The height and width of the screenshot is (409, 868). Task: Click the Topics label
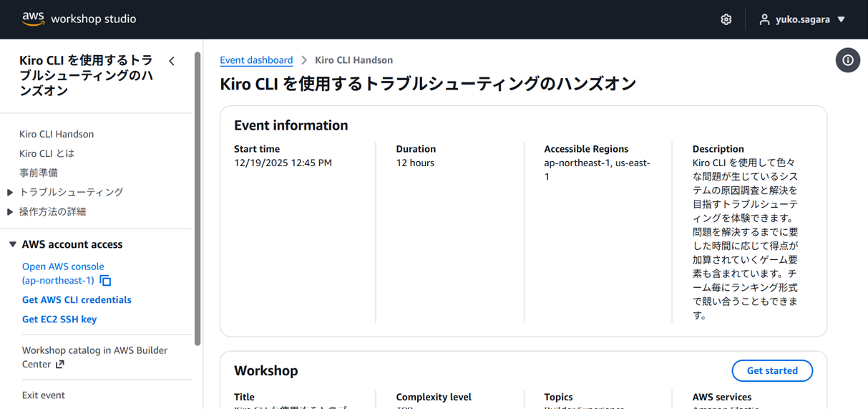(558, 397)
